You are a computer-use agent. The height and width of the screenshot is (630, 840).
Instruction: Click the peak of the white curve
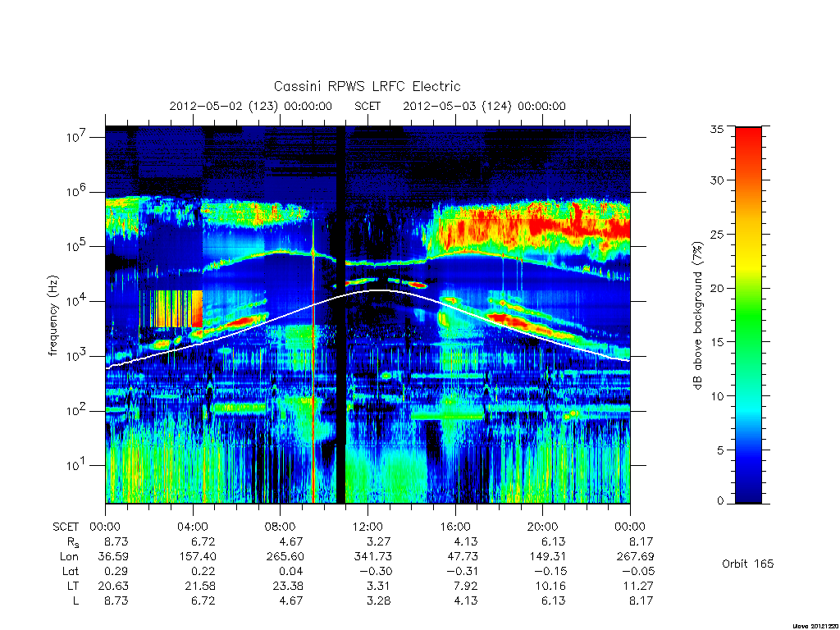[x=381, y=290]
